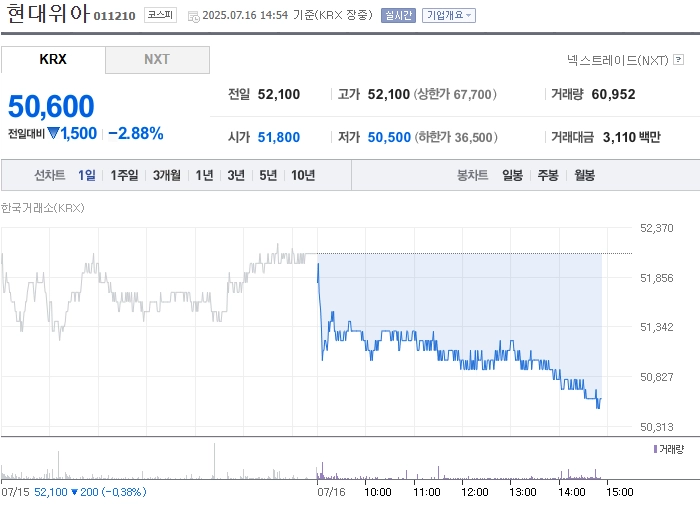Click the 52,370 y-axis label
Viewport: 700px width, 505px height.
click(x=657, y=228)
